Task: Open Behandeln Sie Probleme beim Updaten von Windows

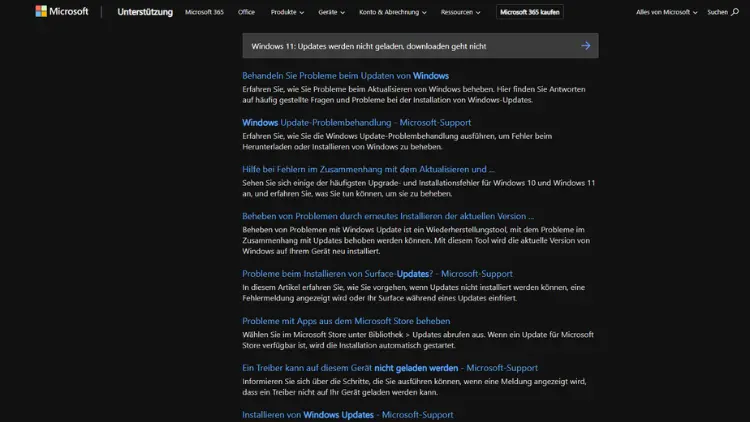Action: [x=345, y=76]
